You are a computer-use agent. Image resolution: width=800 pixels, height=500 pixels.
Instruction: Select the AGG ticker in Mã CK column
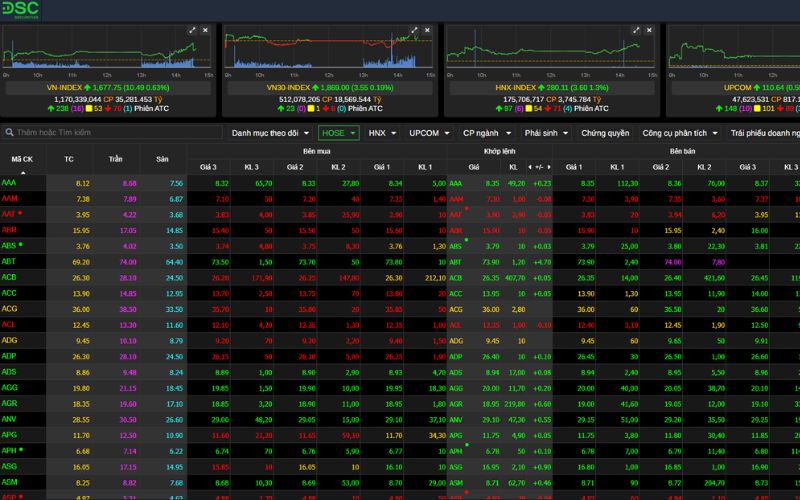tap(9, 387)
